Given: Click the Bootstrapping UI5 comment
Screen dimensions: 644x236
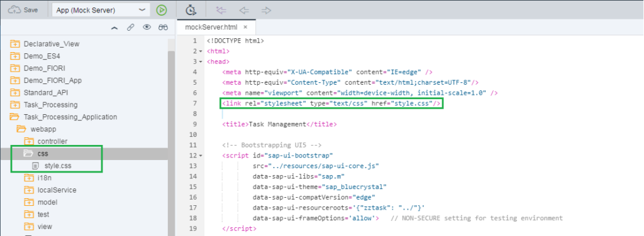Looking at the screenshot, I should click(x=272, y=145).
